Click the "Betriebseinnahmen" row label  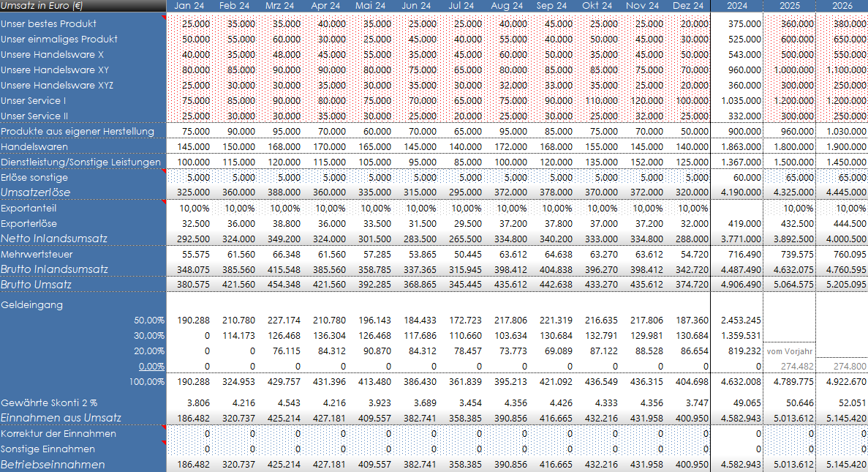53,465
